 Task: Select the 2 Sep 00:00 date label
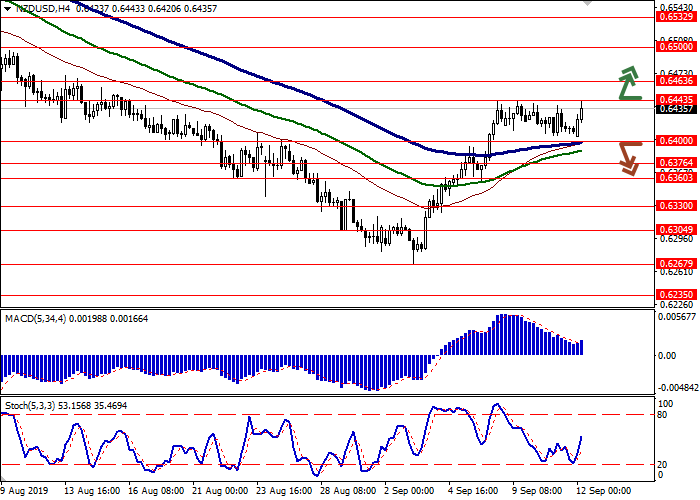(x=410, y=491)
